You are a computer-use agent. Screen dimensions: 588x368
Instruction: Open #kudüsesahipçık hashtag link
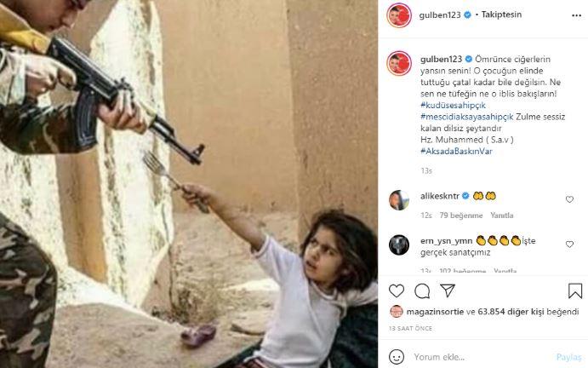click(x=453, y=105)
